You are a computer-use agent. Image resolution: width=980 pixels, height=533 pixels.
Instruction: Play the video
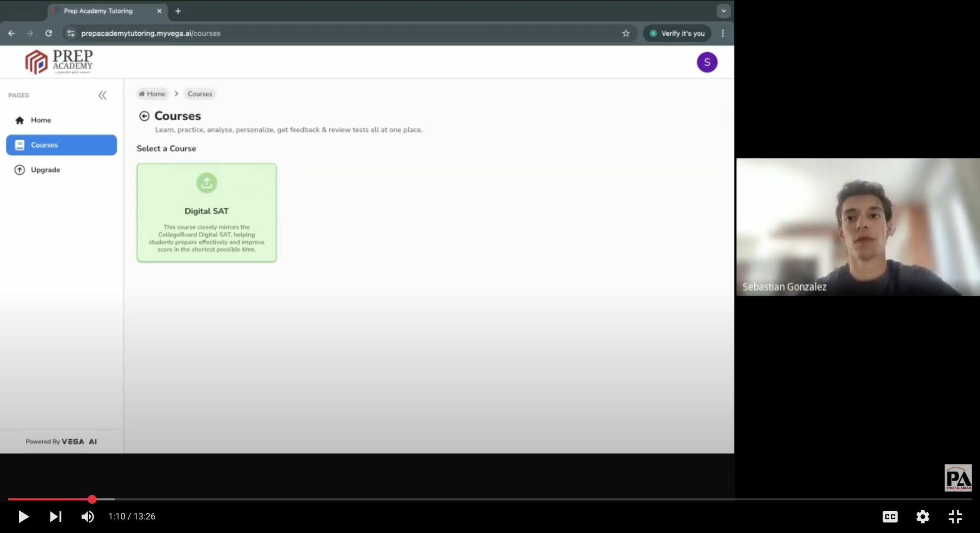pyautogui.click(x=23, y=516)
